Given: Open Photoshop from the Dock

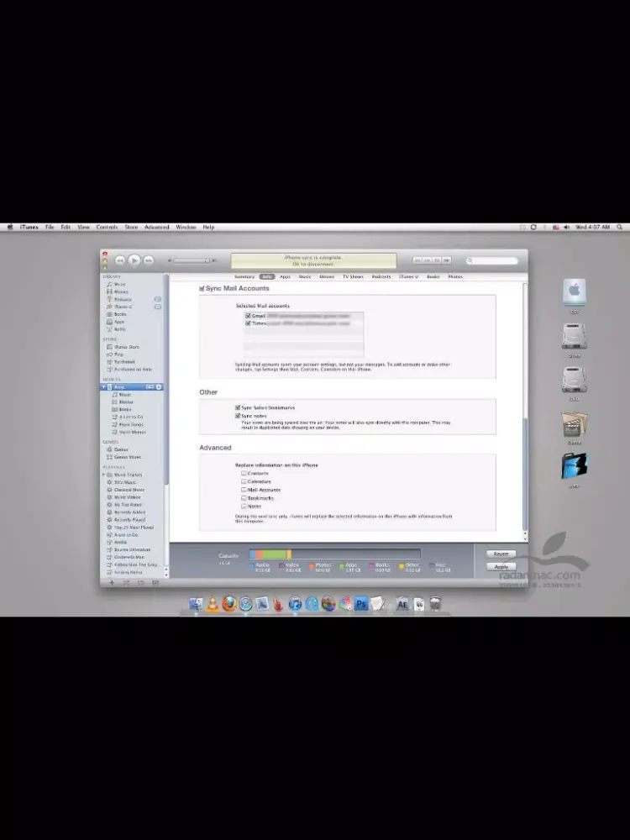Looking at the screenshot, I should [x=360, y=604].
